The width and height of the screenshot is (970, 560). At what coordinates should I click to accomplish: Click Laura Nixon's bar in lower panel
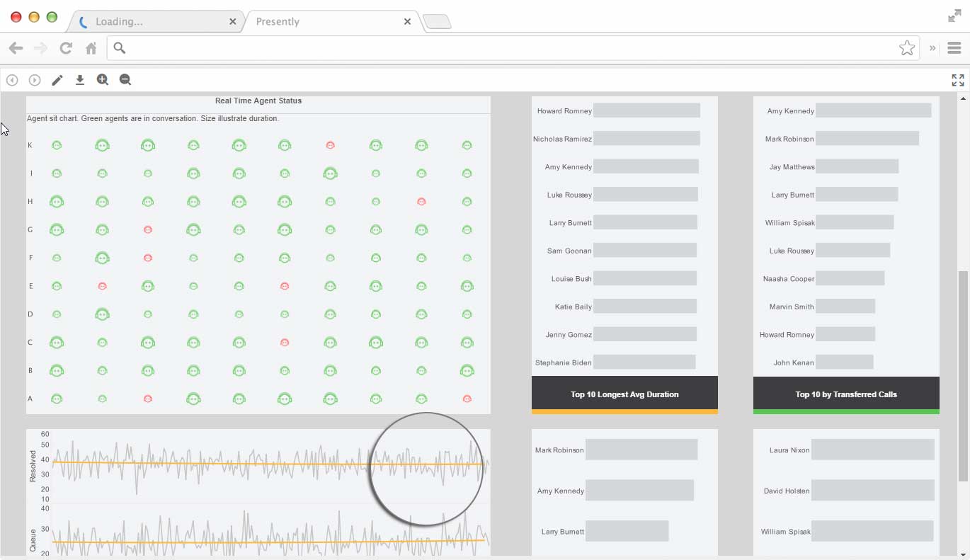(873, 450)
